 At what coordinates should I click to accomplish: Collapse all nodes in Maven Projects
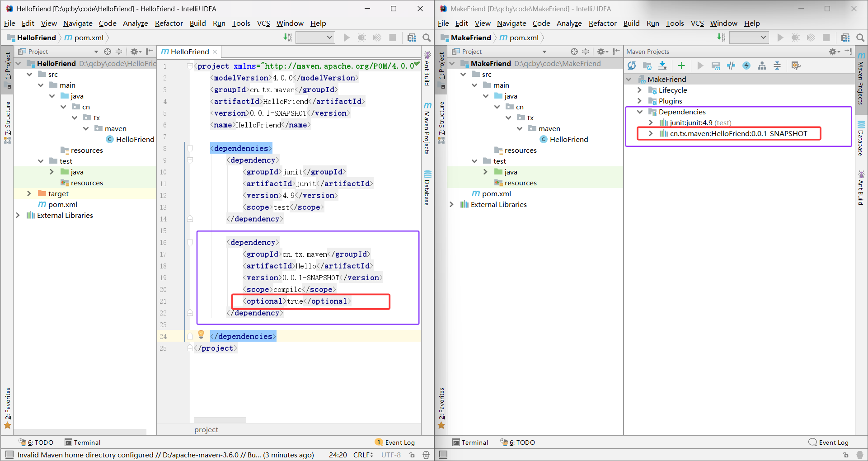[777, 66]
